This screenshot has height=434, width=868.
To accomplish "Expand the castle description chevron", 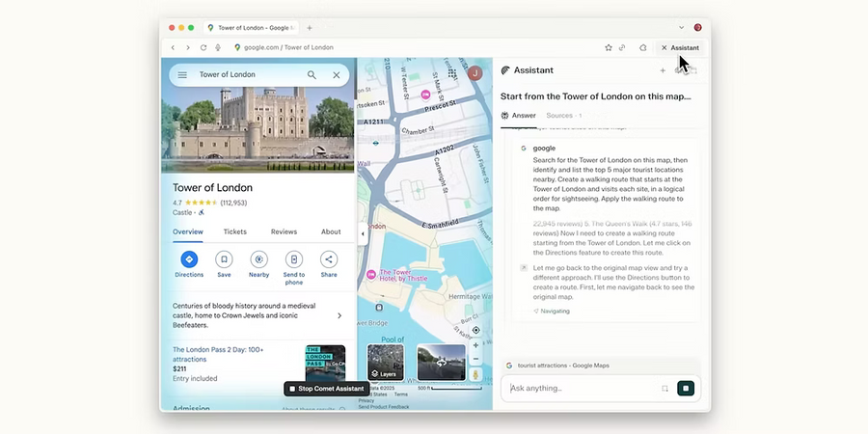I will click(339, 315).
